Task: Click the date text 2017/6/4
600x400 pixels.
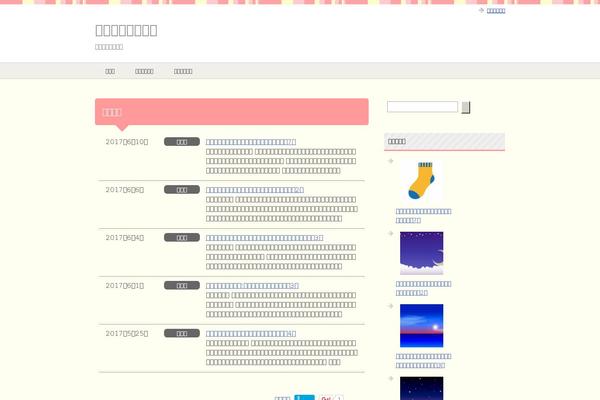Action: pos(125,238)
